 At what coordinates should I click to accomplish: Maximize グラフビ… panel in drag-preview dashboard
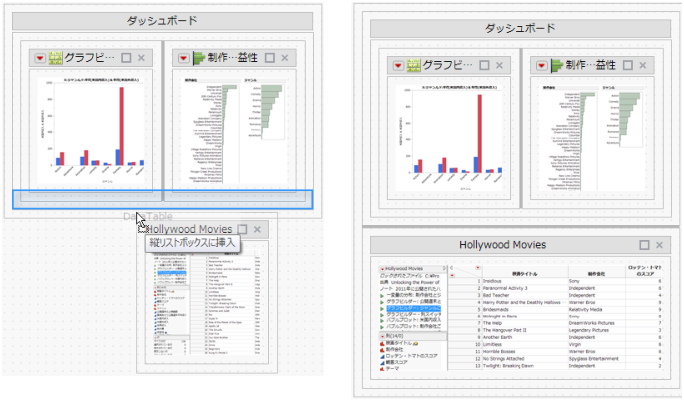[x=126, y=58]
